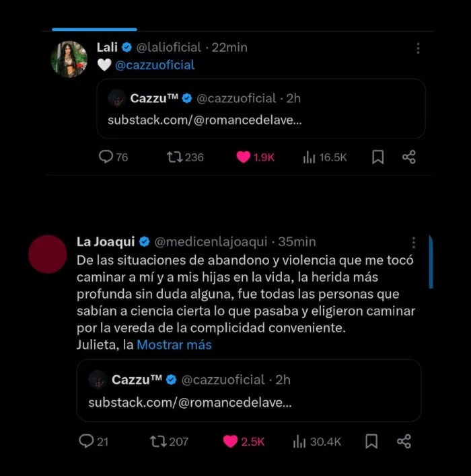Open La Joaqui's red profile avatar

click(48, 255)
